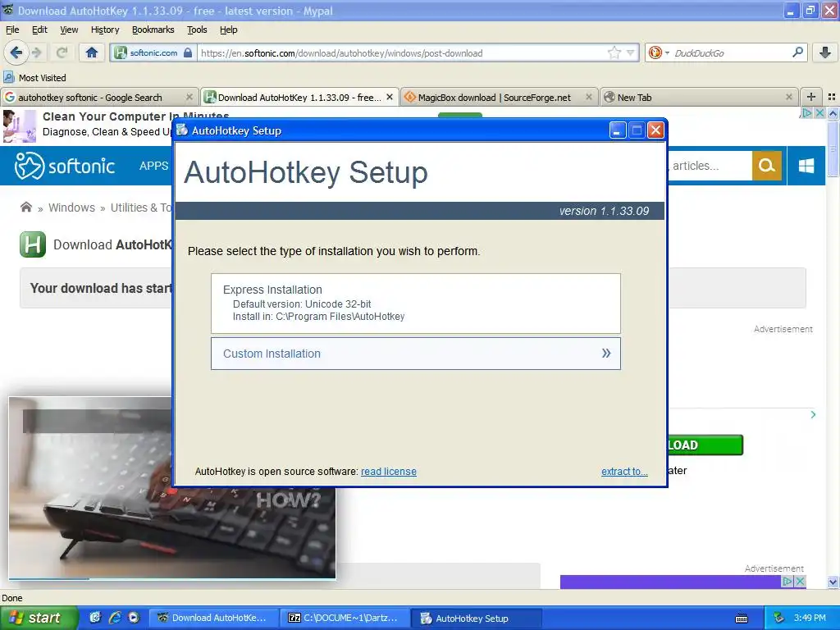
Task: Go forward with the browser forward arrow
Action: 37,52
